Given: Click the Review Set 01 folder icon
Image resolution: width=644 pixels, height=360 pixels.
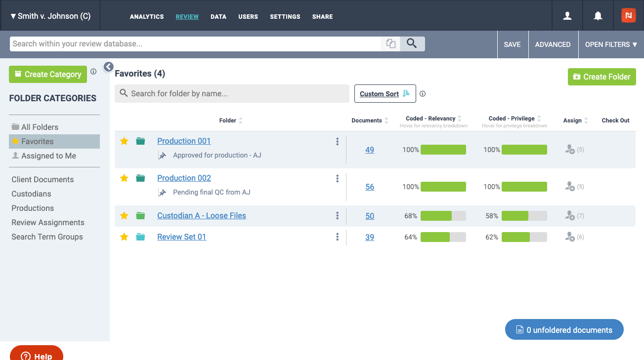Looking at the screenshot, I should pyautogui.click(x=140, y=237).
